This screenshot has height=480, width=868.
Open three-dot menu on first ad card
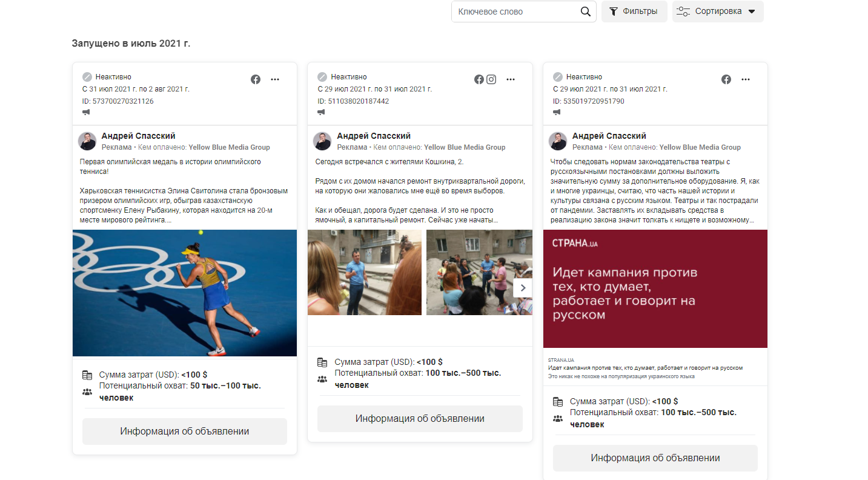pos(275,79)
